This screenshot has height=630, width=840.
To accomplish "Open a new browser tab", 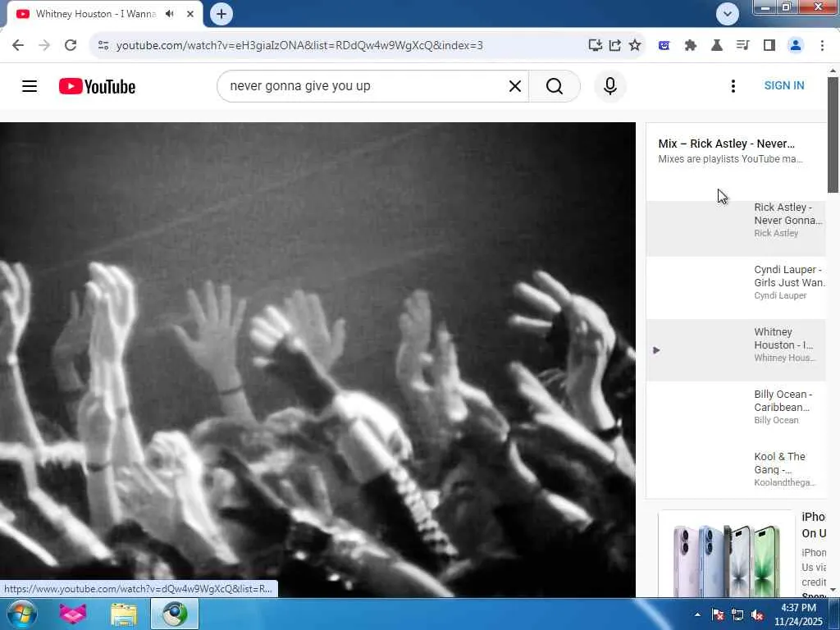I will 221,14.
